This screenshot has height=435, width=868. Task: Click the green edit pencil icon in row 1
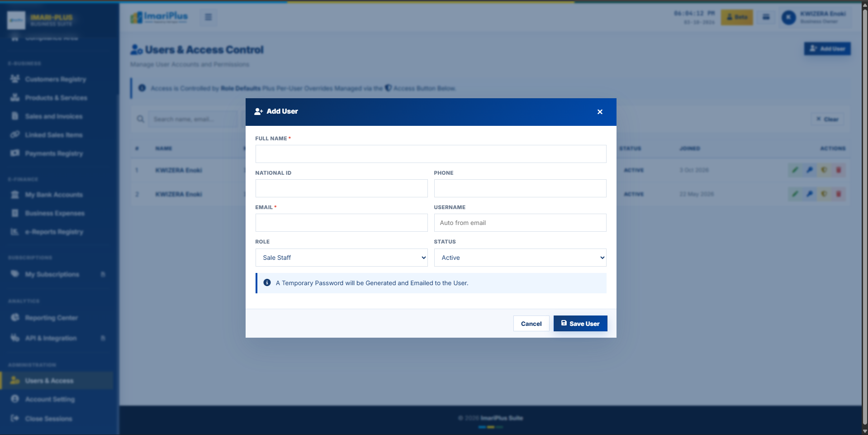point(795,170)
